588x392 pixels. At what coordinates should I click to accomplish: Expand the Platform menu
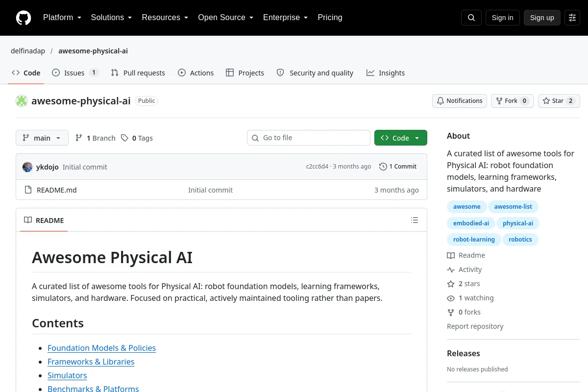[x=62, y=18]
